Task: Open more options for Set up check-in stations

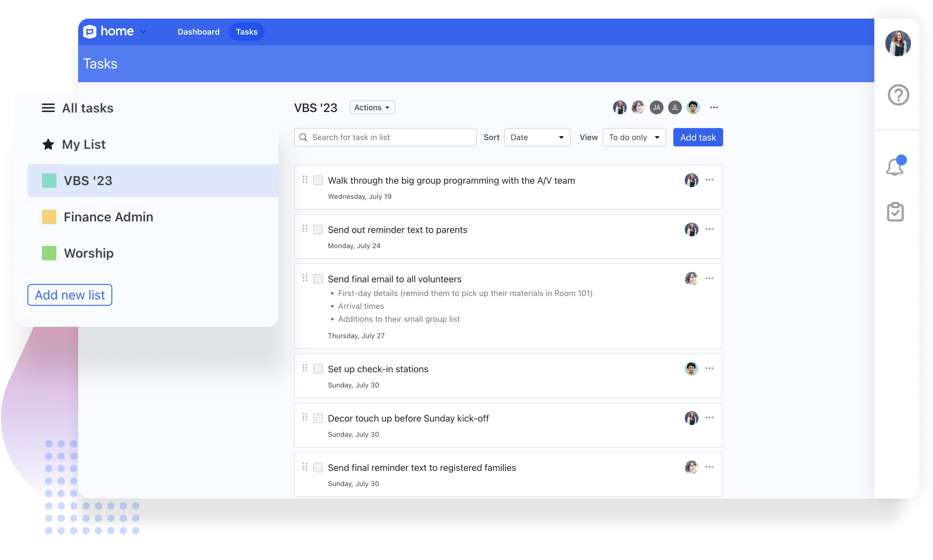Action: 709,368
